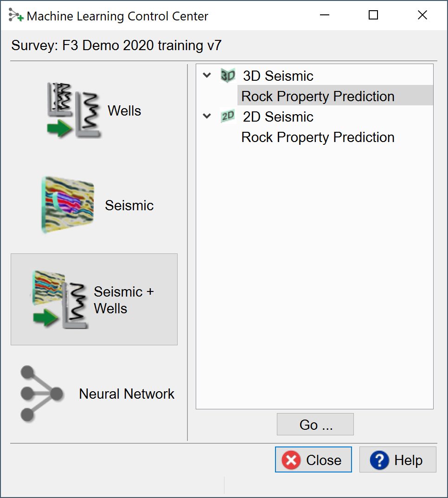Switch to the Neural Network category label

127,394
